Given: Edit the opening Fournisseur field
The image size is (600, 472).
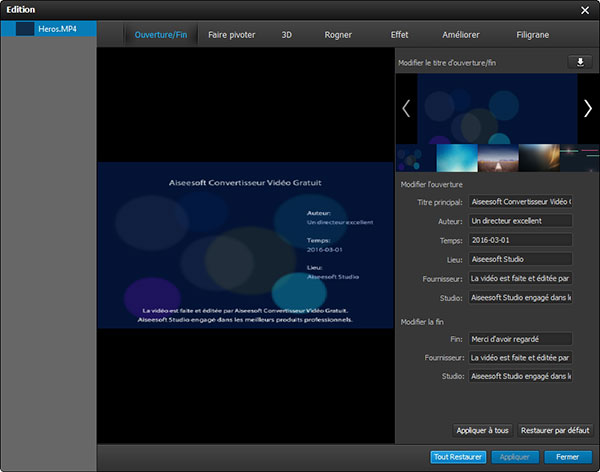Looking at the screenshot, I should pos(520,278).
